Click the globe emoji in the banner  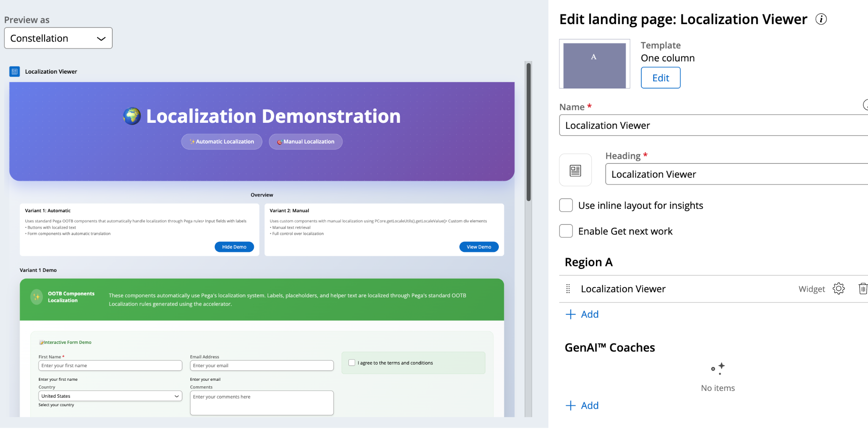[132, 116]
